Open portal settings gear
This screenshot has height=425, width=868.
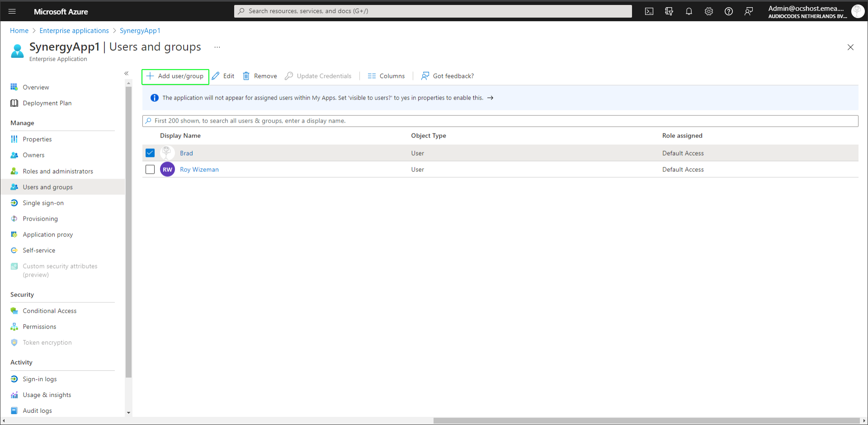coord(709,11)
